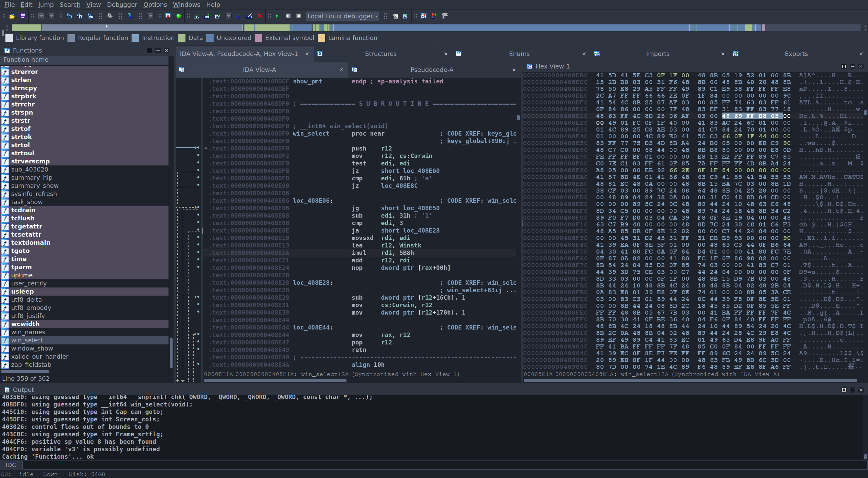Click the Library function color swatch

tap(9, 38)
